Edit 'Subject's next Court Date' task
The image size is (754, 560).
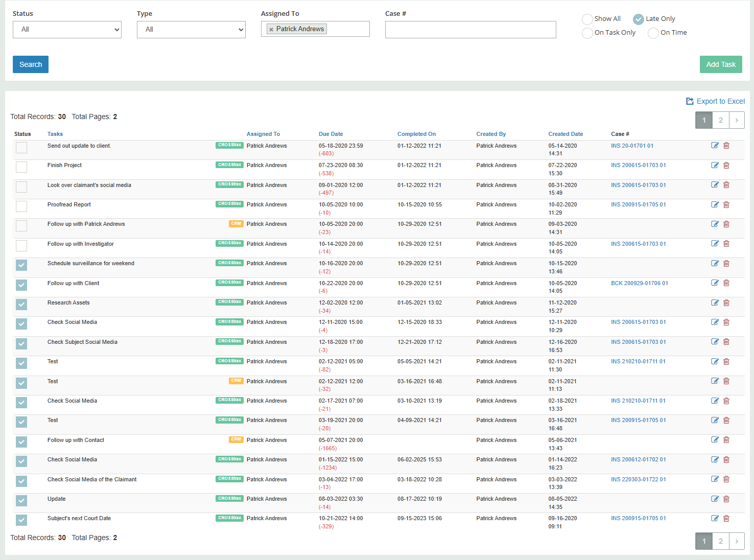click(x=715, y=518)
